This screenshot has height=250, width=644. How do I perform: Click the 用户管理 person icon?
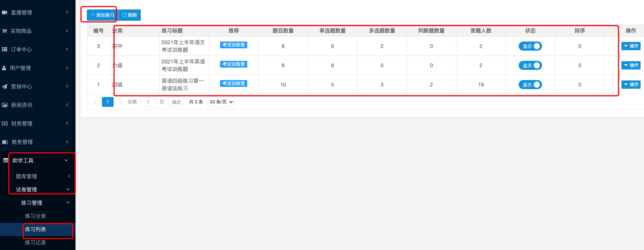[4, 68]
